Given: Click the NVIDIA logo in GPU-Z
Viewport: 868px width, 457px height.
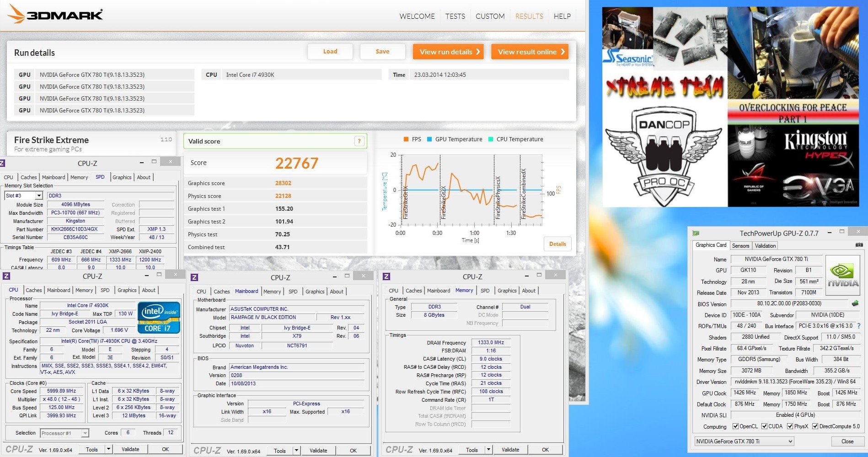Looking at the screenshot, I should point(843,275).
